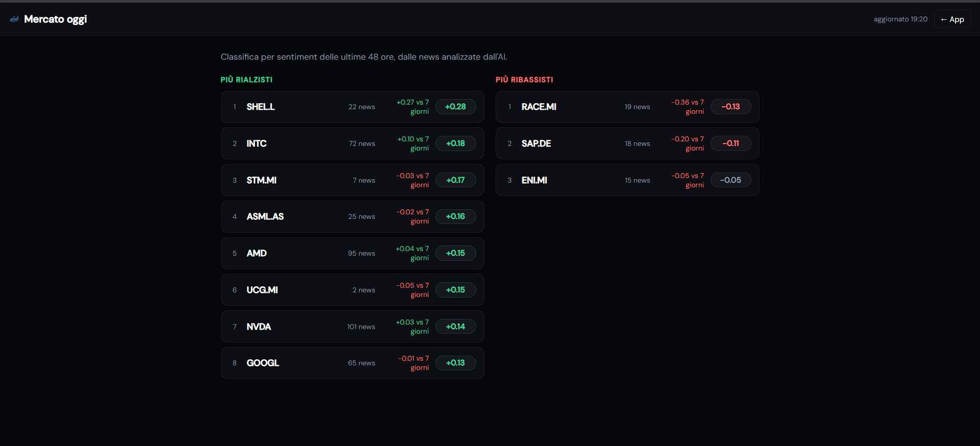980x446 pixels.
Task: Open the UCG.MI row
Action: (x=352, y=290)
